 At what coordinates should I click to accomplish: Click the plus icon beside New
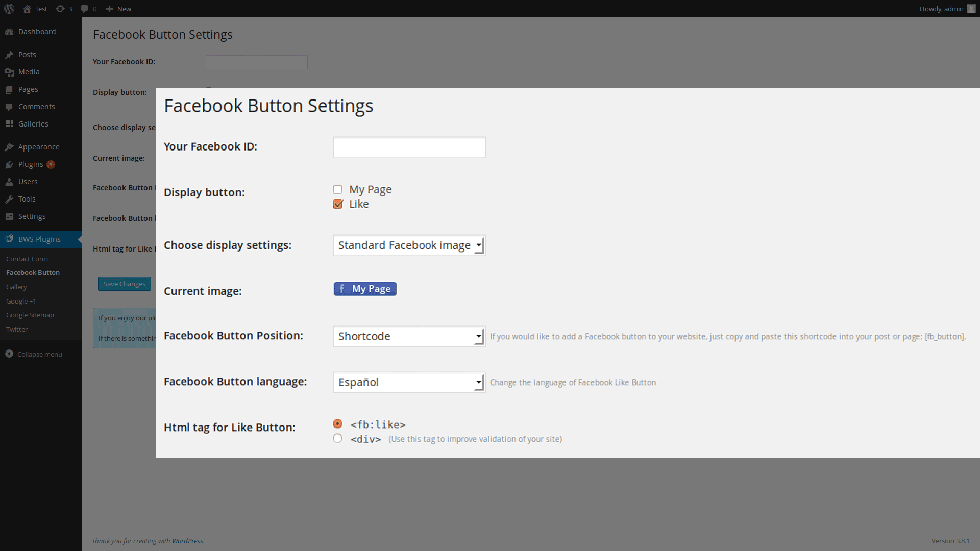coord(109,9)
